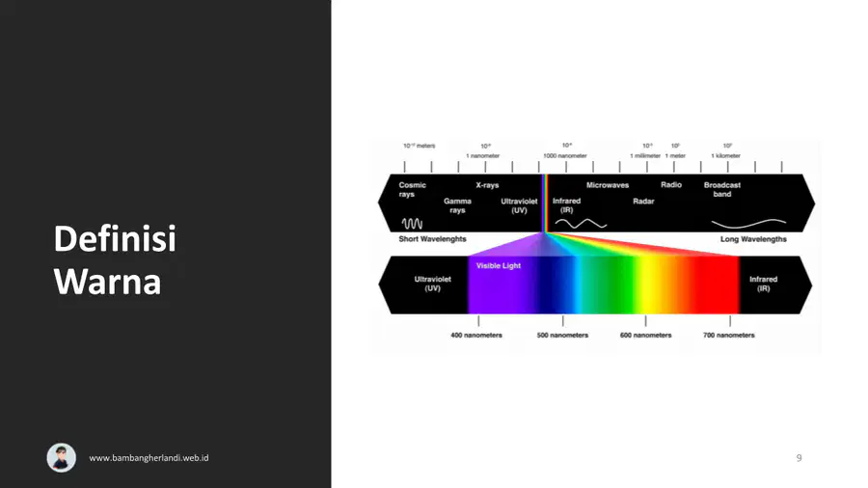The image size is (868, 488).
Task: Select the X-rays label
Action: [487, 185]
